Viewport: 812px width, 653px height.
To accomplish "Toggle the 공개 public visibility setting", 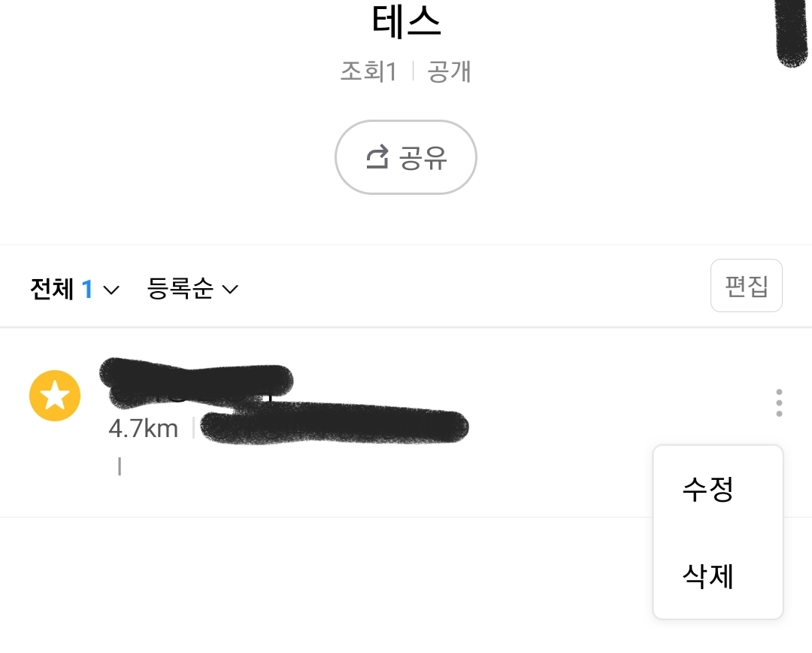I will (448, 72).
